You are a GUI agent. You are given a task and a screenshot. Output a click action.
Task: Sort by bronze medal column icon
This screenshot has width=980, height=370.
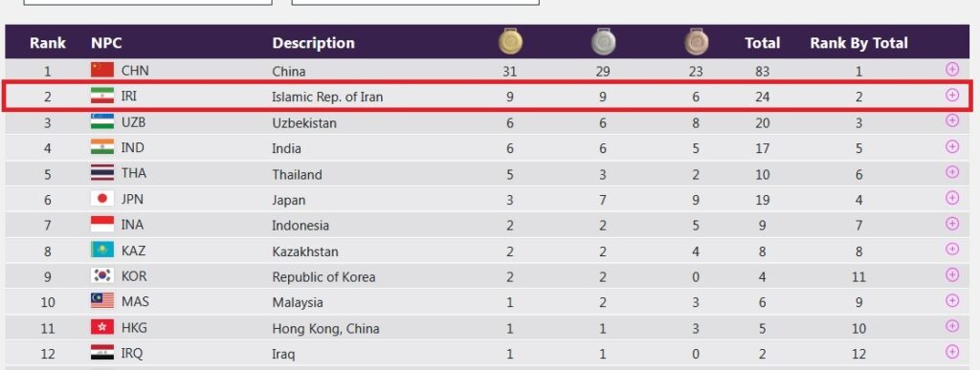[x=696, y=41]
